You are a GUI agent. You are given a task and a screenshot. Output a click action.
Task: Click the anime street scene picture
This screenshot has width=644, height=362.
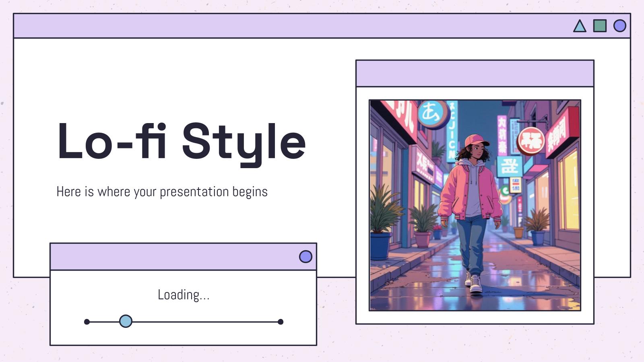click(x=475, y=205)
